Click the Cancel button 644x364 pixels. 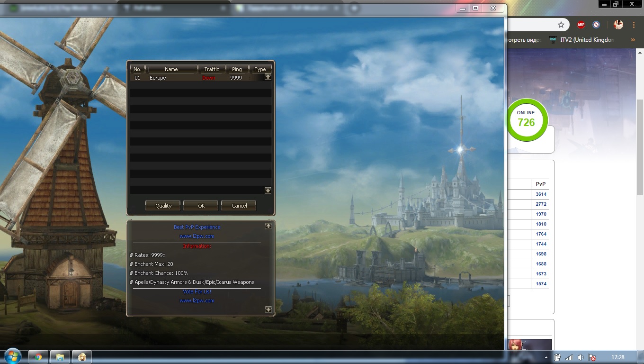[239, 205]
